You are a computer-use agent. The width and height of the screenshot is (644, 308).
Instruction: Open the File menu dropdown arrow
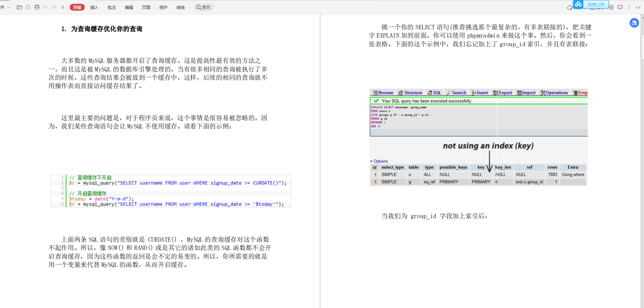tap(9, 7)
